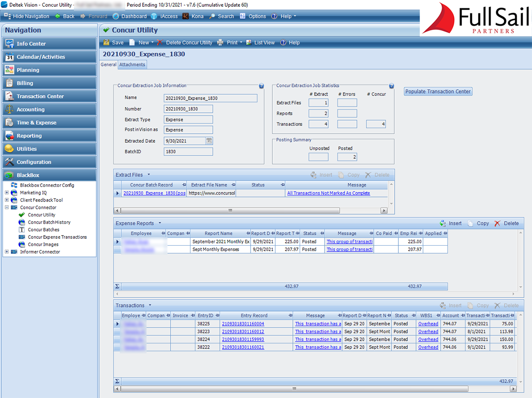Click Overhead link in the 38223 row
The width and height of the screenshot is (532, 398).
[x=428, y=332]
